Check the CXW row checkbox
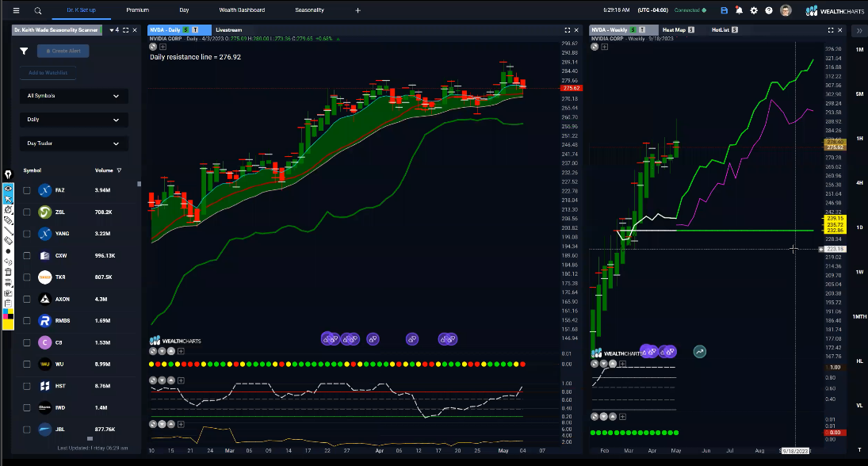Image resolution: width=868 pixels, height=466 pixels. click(27, 256)
